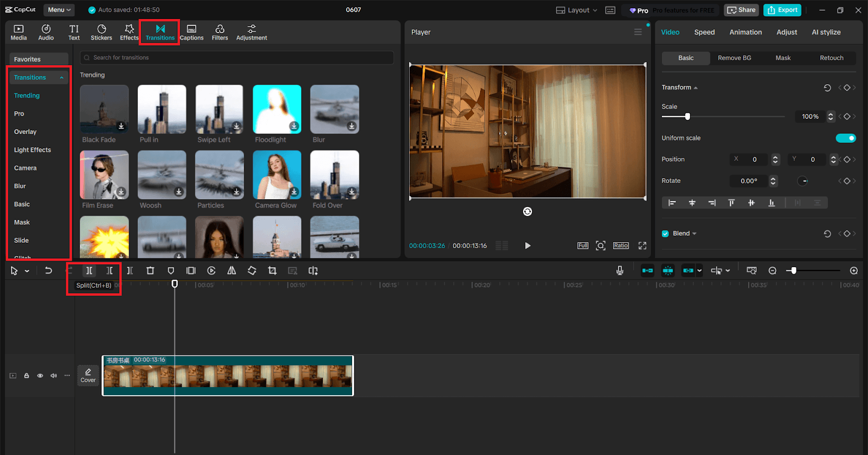Open the Filters panel
Viewport: 868px width, 455px height.
click(x=220, y=33)
